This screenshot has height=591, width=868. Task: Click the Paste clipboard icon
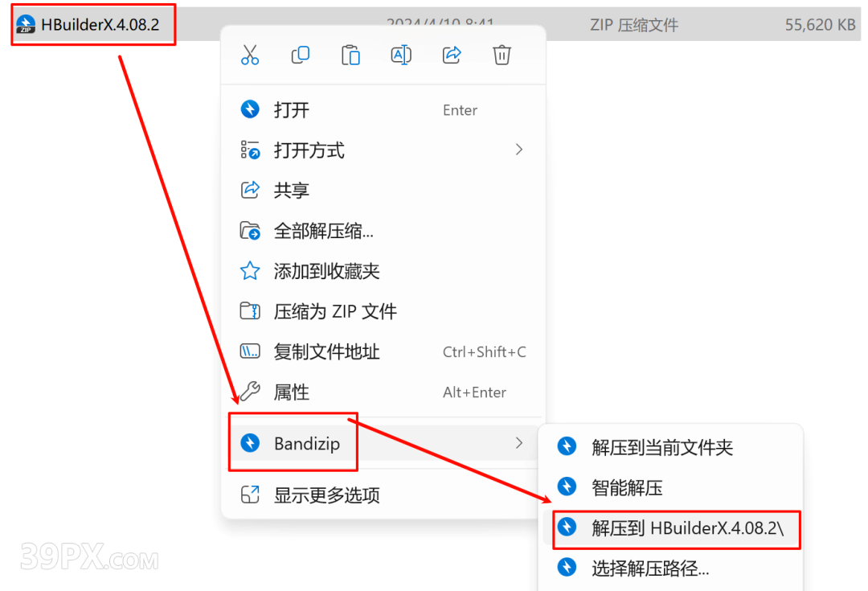(350, 55)
